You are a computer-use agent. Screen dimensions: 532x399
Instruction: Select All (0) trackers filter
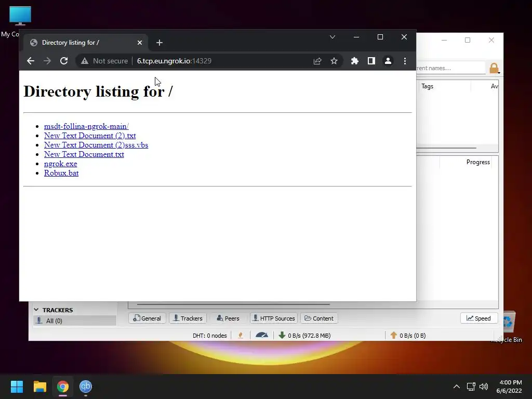(75, 321)
